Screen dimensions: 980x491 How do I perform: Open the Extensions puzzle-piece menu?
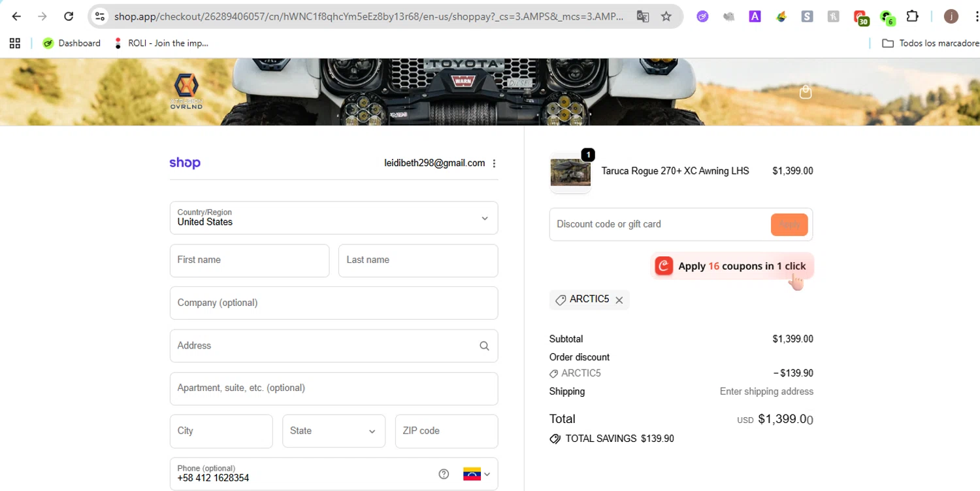[913, 16]
